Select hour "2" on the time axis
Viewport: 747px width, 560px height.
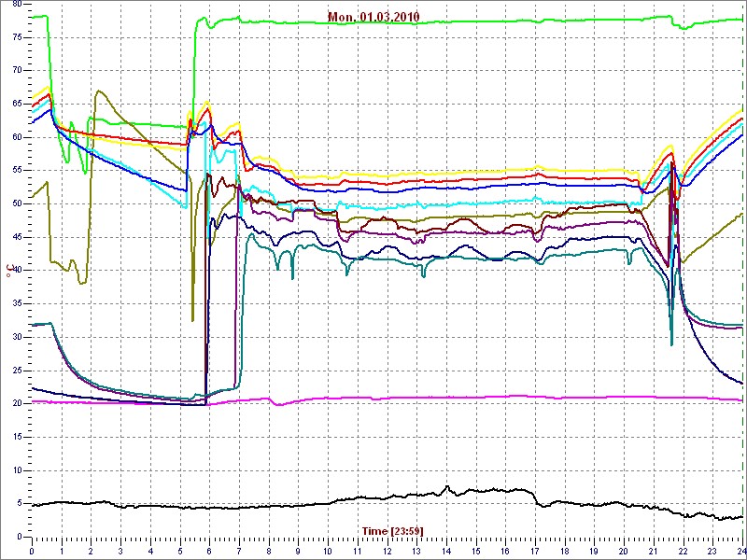(91, 551)
